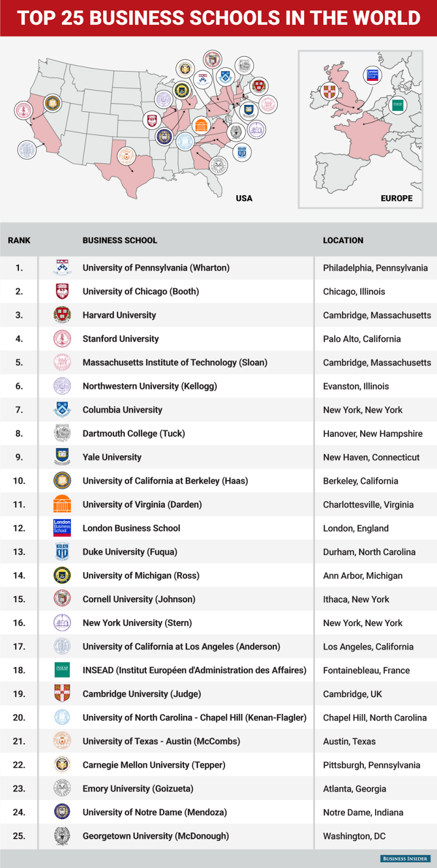Screen dimensions: 437x868
Task: Click the RANK column header
Action: point(19,240)
